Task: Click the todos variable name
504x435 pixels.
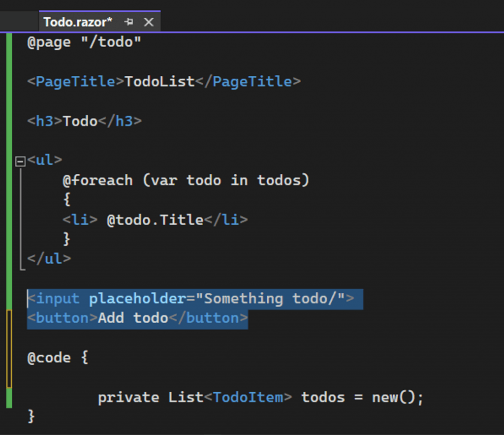Action: coord(322,397)
